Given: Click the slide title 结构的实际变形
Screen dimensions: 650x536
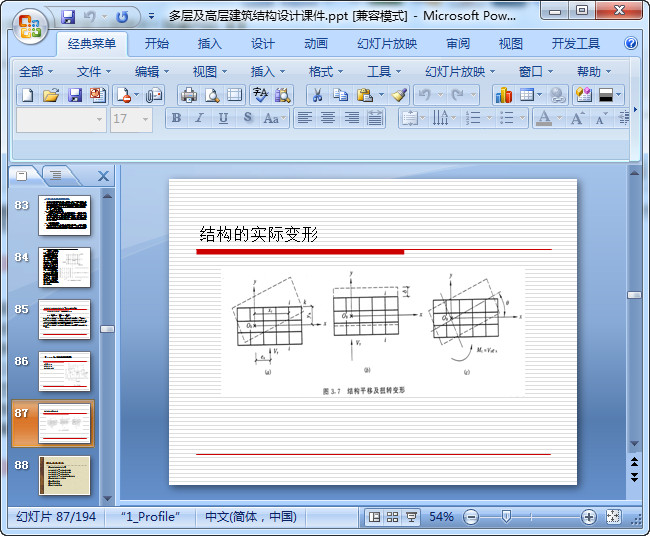Looking at the screenshot, I should pyautogui.click(x=258, y=235).
